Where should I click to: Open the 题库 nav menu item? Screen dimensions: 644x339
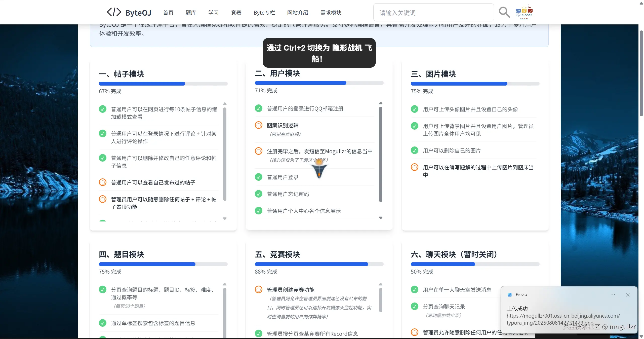click(x=191, y=13)
